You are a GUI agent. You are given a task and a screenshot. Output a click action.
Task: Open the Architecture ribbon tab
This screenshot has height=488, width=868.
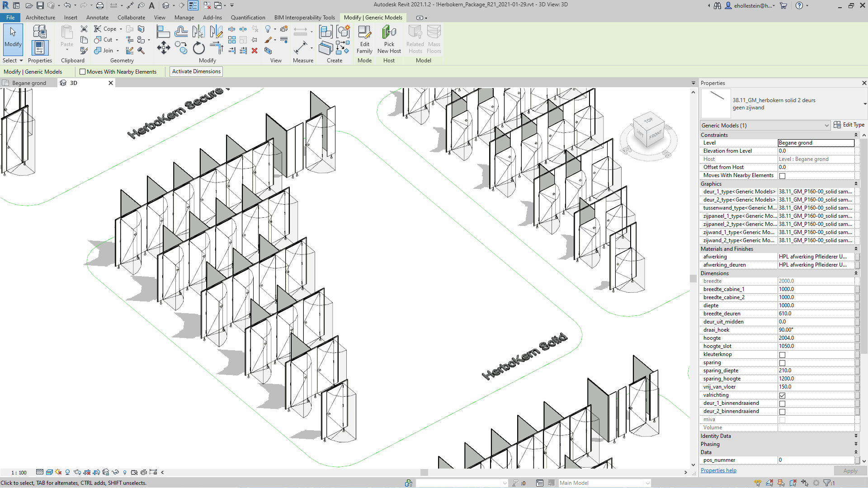click(40, 18)
